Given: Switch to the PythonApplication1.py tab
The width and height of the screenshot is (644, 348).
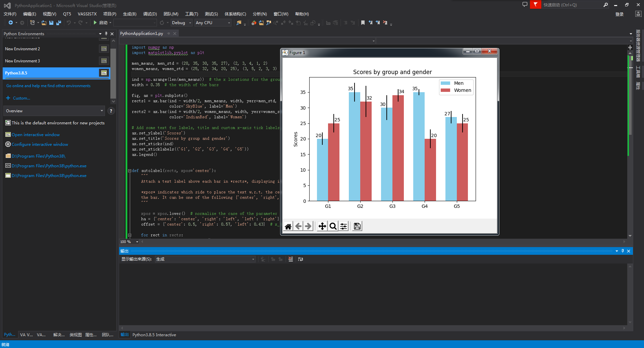Looking at the screenshot, I should tap(141, 34).
